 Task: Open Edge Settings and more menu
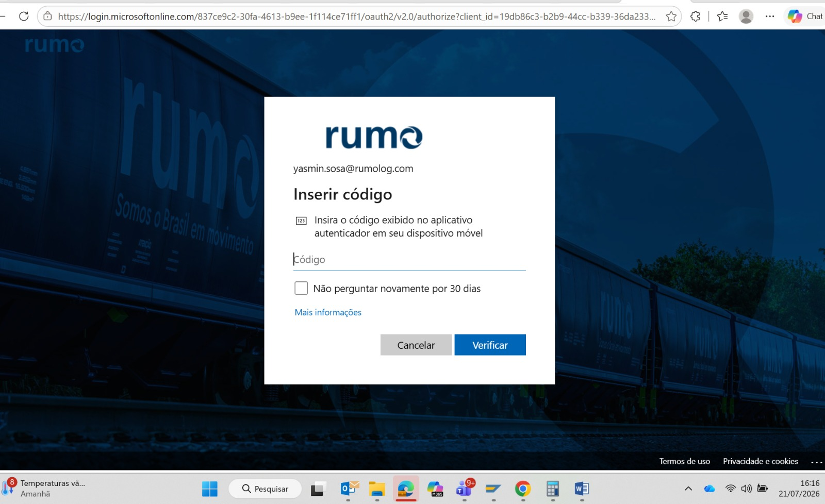(770, 16)
